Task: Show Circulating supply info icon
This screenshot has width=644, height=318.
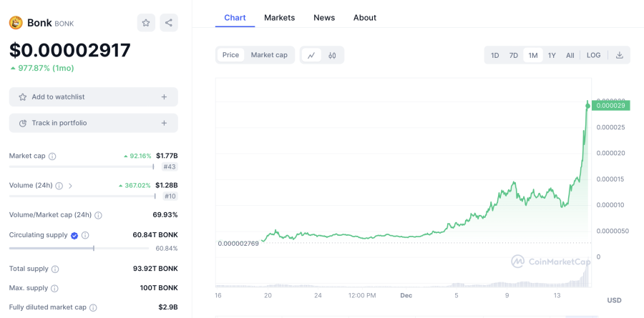Action: pyautogui.click(x=85, y=236)
